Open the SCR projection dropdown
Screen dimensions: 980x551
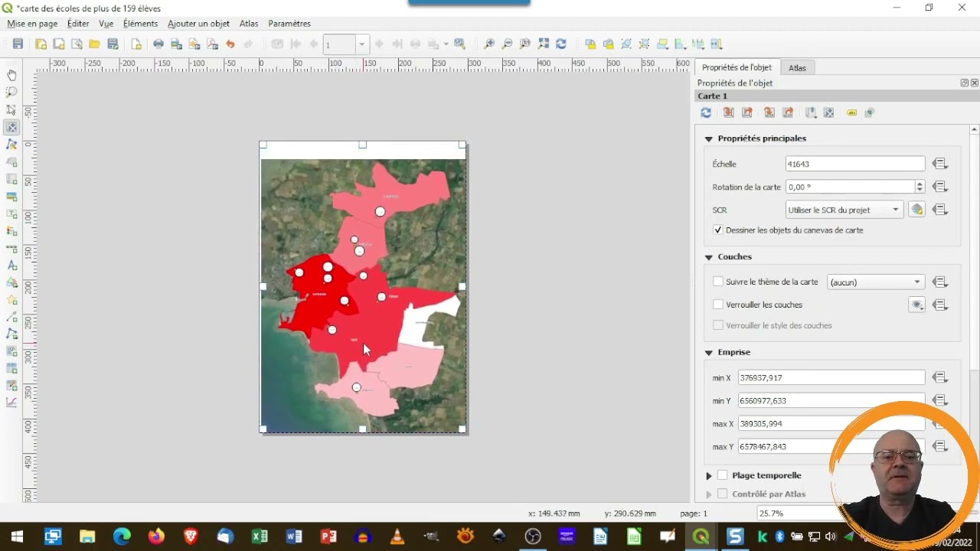point(844,210)
